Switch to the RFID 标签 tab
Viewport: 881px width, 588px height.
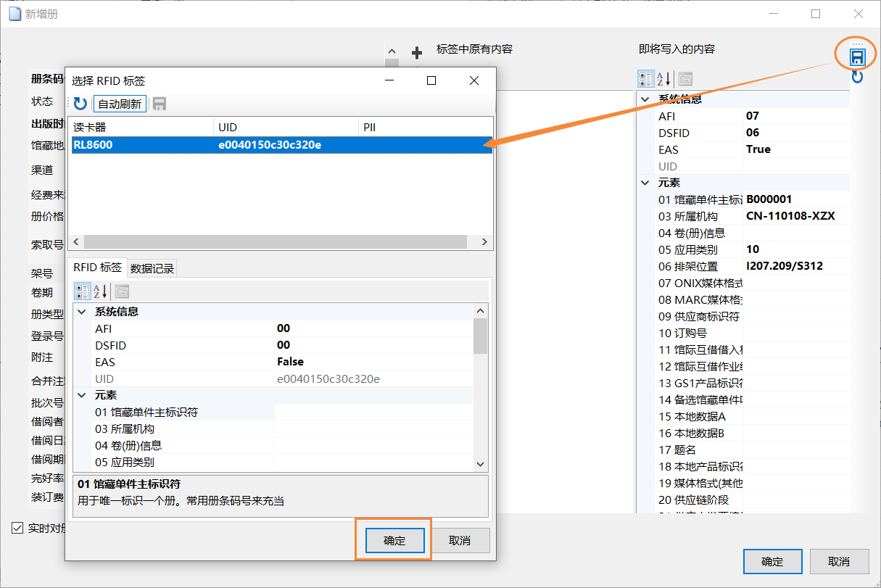coord(98,268)
